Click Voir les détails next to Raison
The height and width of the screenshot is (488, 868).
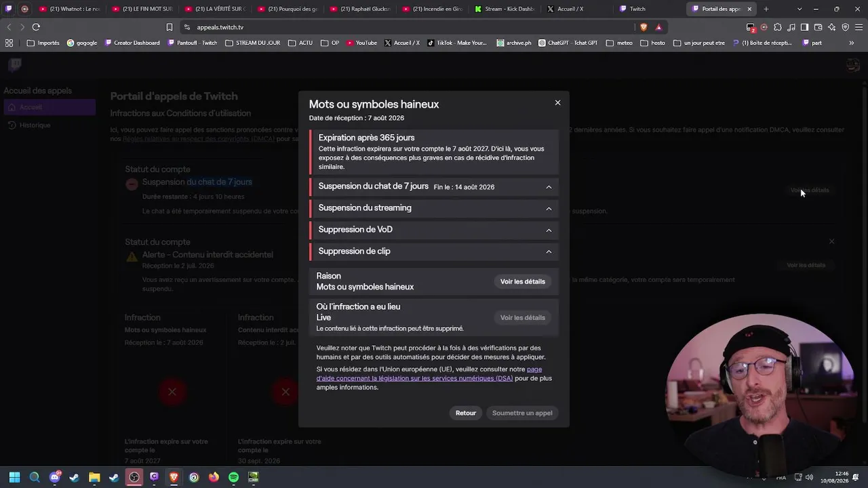pos(522,281)
